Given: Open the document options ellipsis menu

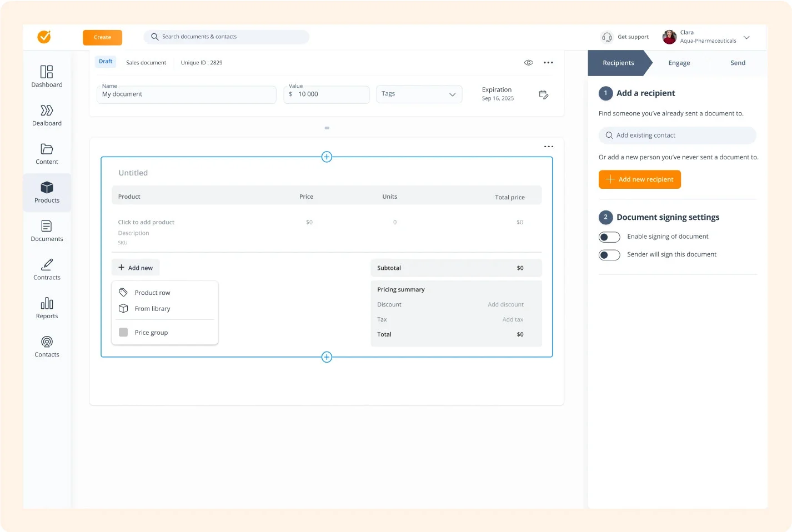Looking at the screenshot, I should click(x=548, y=62).
